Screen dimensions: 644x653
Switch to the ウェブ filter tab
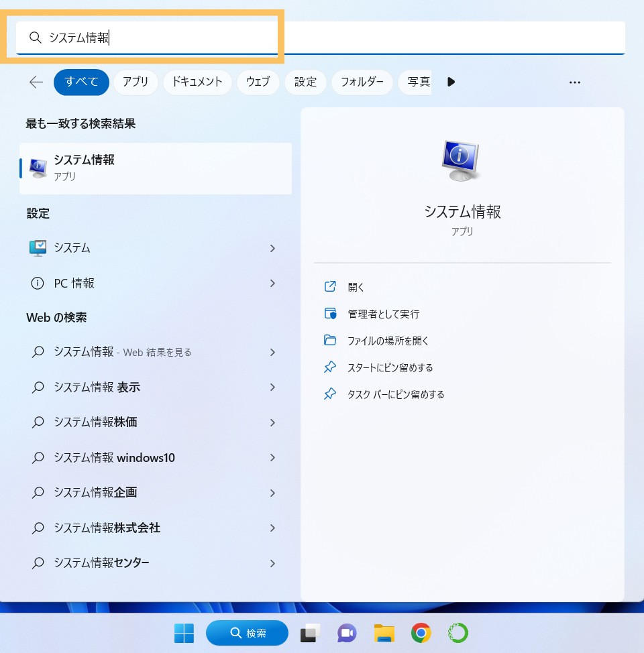click(x=258, y=82)
